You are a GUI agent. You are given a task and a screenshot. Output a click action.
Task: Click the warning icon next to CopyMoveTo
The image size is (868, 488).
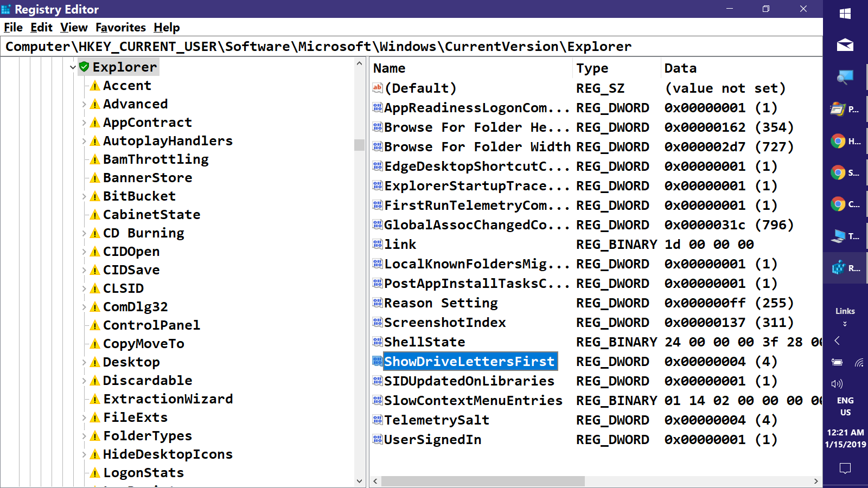pos(95,344)
